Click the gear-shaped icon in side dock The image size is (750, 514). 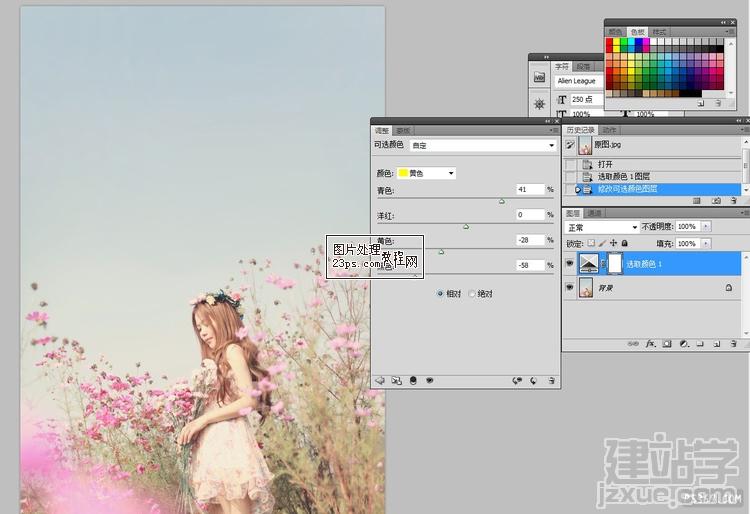click(540, 104)
